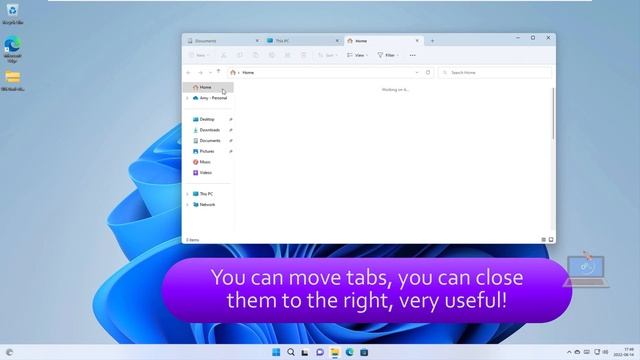Click the Delete trash icon
Screen dimensions: 640x360
(303, 55)
